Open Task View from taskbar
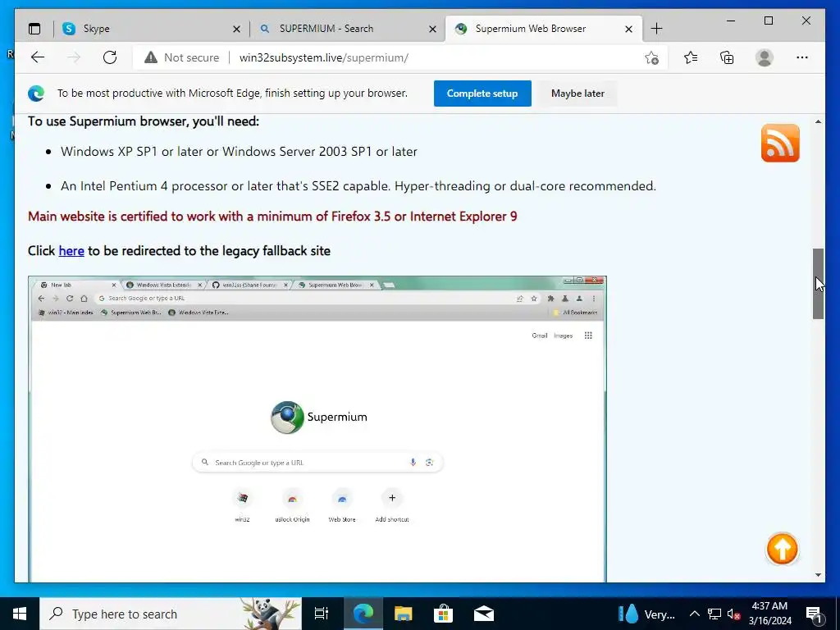The image size is (840, 630). pyautogui.click(x=322, y=614)
